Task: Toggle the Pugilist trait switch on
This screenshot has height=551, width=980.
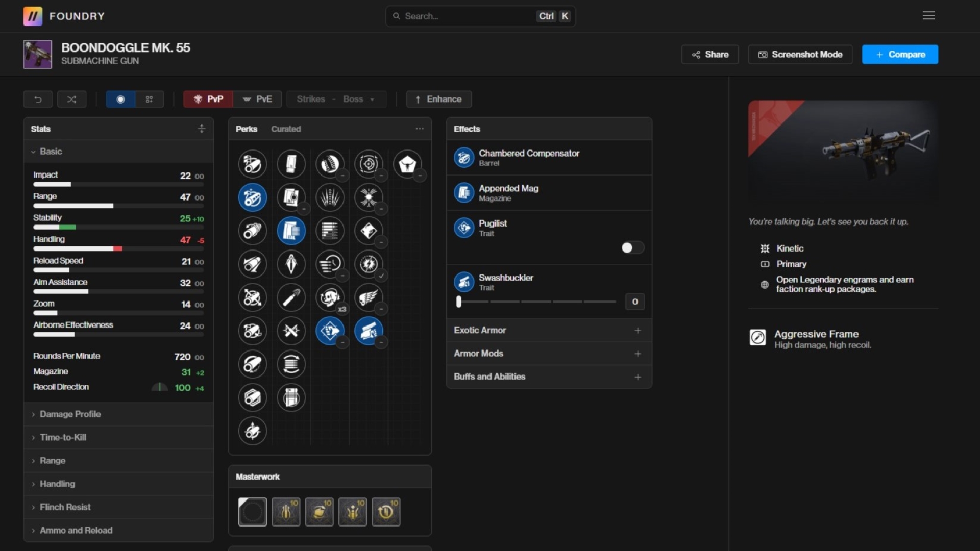Action: tap(632, 248)
